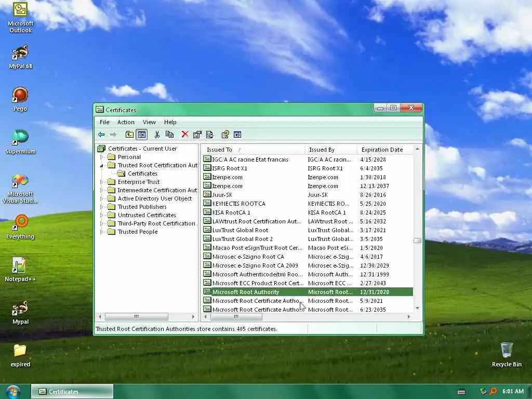Screen dimensions: 532x399
Task: Open the Help menu
Action: (170, 122)
